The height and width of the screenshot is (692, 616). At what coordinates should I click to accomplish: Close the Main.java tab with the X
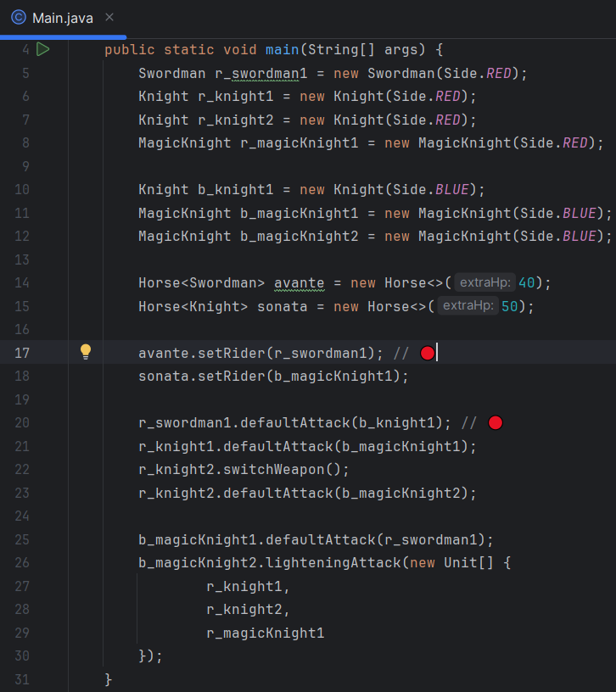(x=109, y=17)
